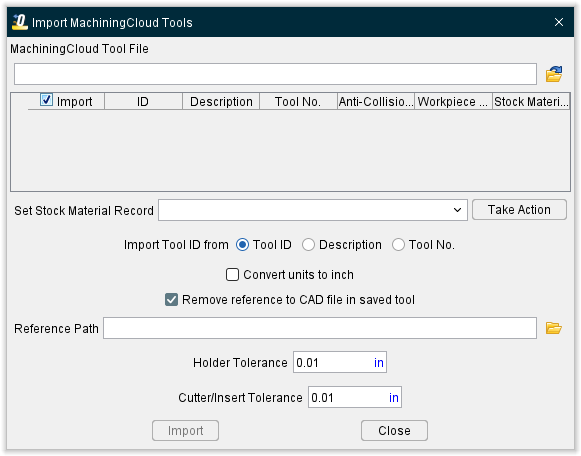Viewport: 581px width, 456px height.
Task: Click the Tool No. column header
Action: tap(298, 101)
